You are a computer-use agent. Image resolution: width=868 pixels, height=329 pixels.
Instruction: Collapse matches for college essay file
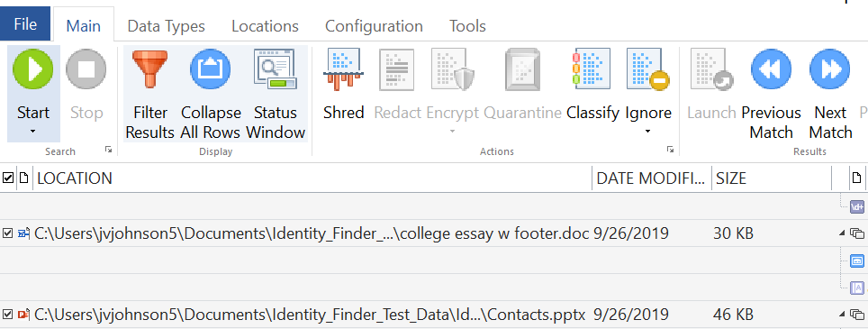point(843,233)
